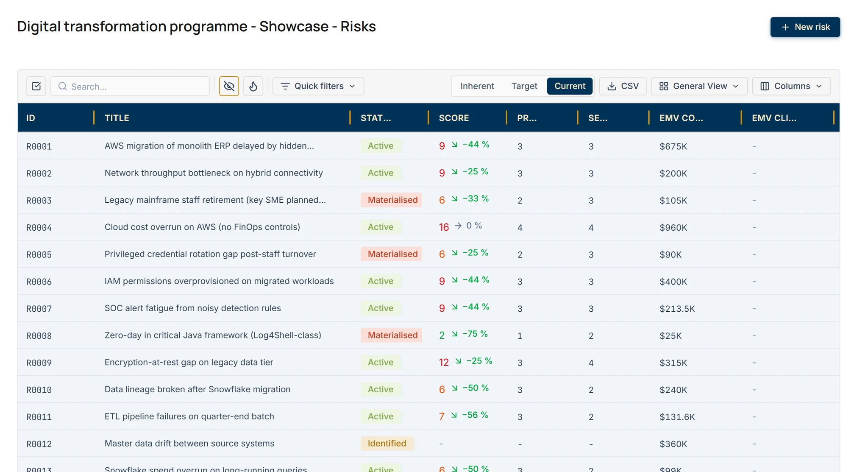Open IAM permissions overprovisioned risk title
Image resolution: width=868 pixels, height=472 pixels.
[219, 281]
